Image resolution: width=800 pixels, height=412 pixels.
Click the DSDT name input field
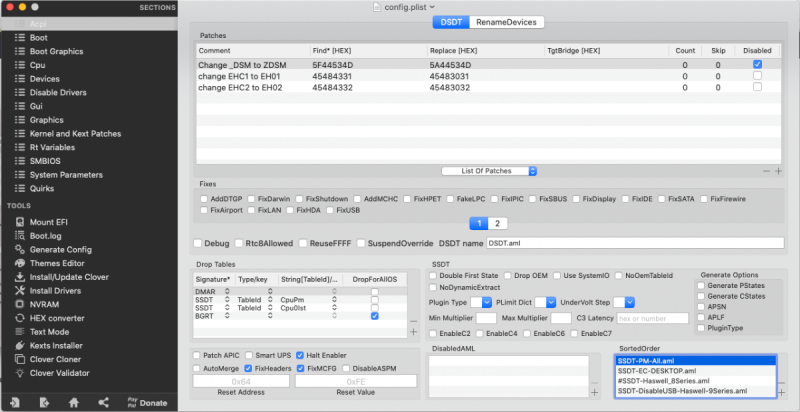[635, 243]
